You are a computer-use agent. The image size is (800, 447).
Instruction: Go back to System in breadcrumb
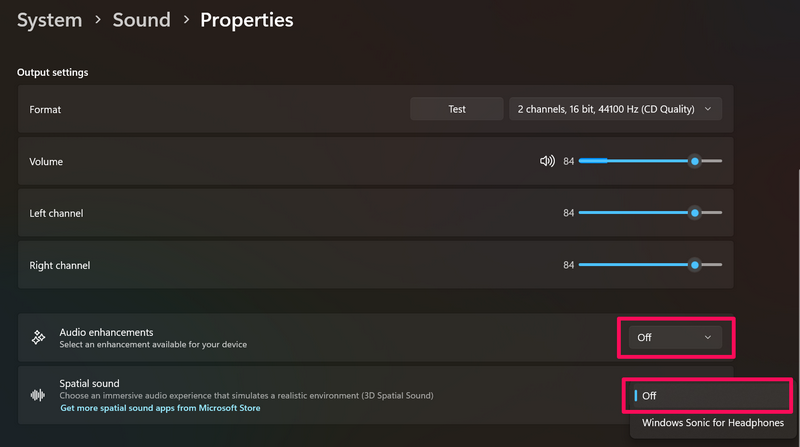50,20
